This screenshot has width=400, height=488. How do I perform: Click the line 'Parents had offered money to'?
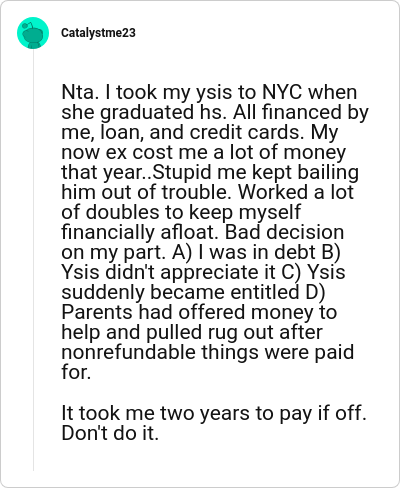click(x=199, y=312)
